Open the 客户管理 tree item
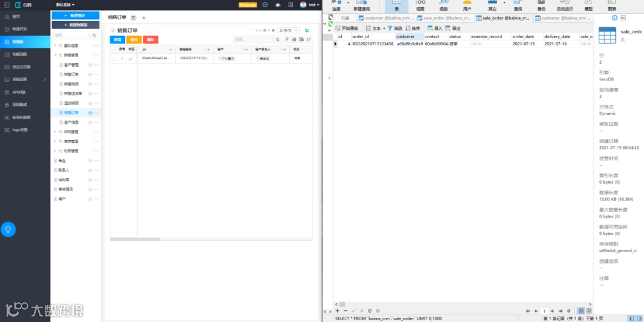This screenshot has width=644, height=322. click(71, 65)
